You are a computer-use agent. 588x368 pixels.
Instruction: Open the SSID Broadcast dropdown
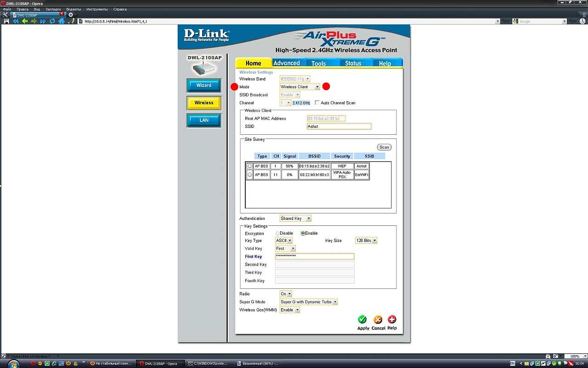click(290, 95)
